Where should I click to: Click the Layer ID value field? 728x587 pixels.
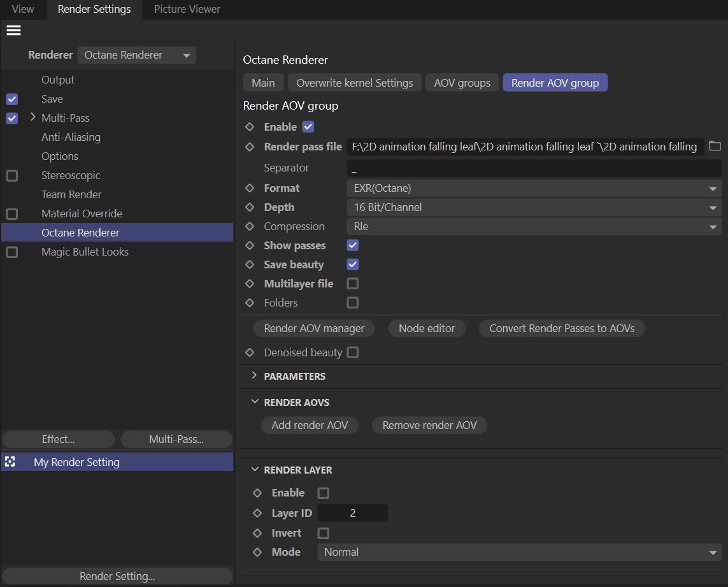352,513
